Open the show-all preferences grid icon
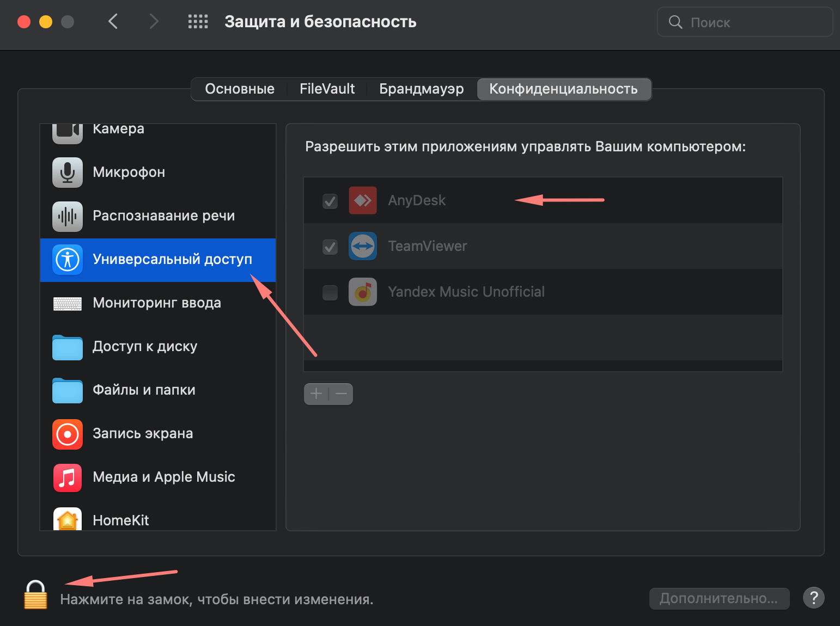 click(198, 22)
